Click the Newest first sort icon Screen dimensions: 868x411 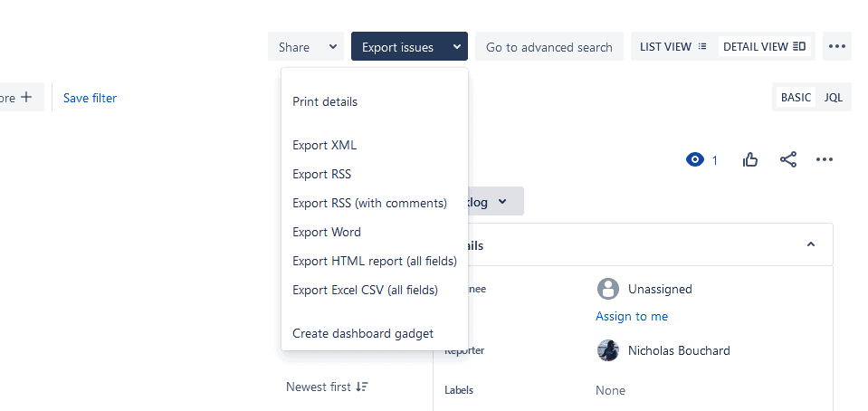pos(361,387)
